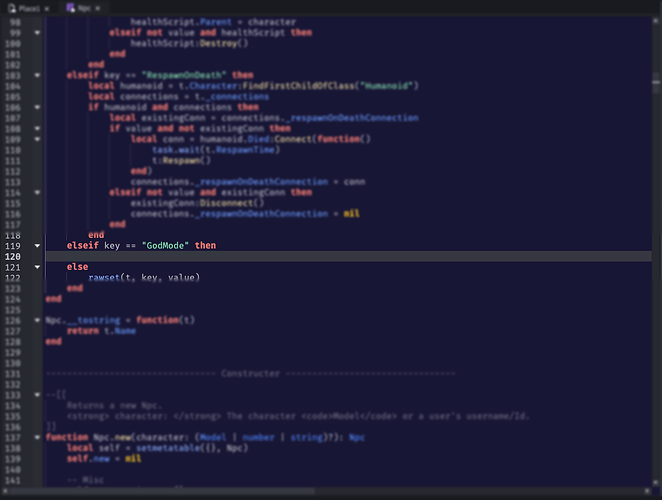Image resolution: width=662 pixels, height=500 pixels.
Task: Click the elseif keyword on line 119
Action: click(83, 245)
